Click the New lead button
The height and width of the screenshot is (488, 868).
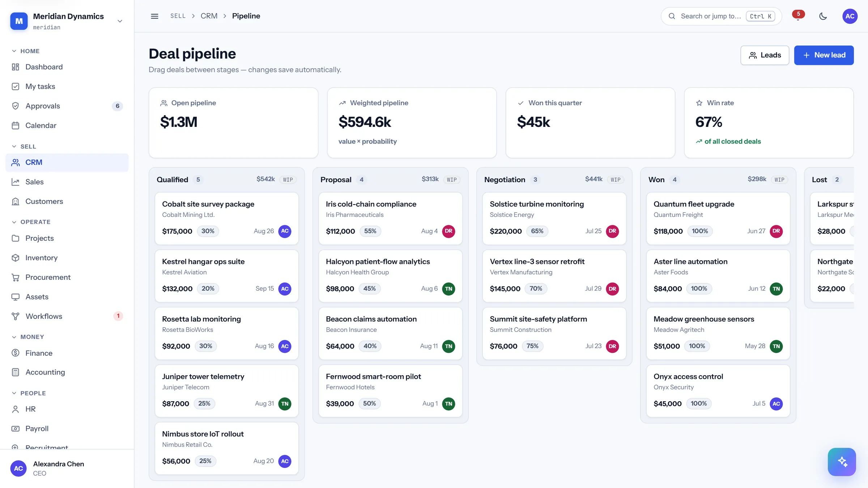tap(824, 55)
